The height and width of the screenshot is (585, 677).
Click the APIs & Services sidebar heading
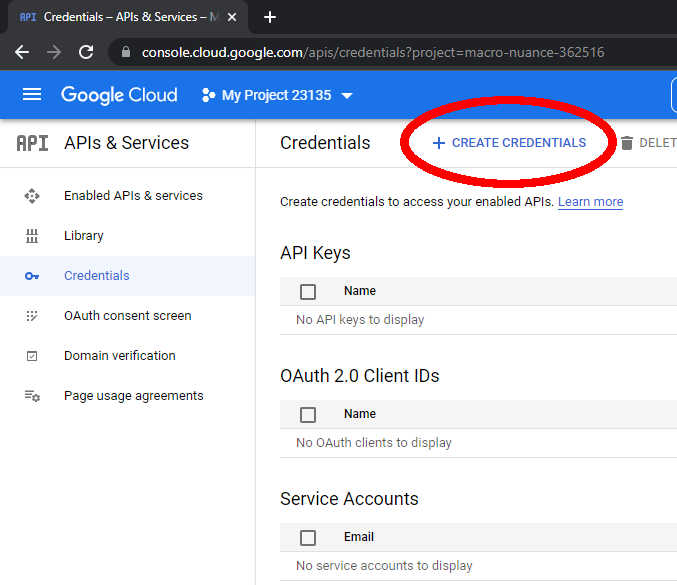pos(127,143)
